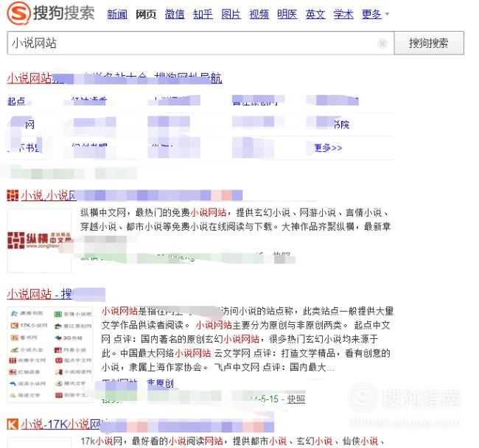
Task: Open the 小说,小说网 Zongheng result title
Action: [x=132, y=195]
